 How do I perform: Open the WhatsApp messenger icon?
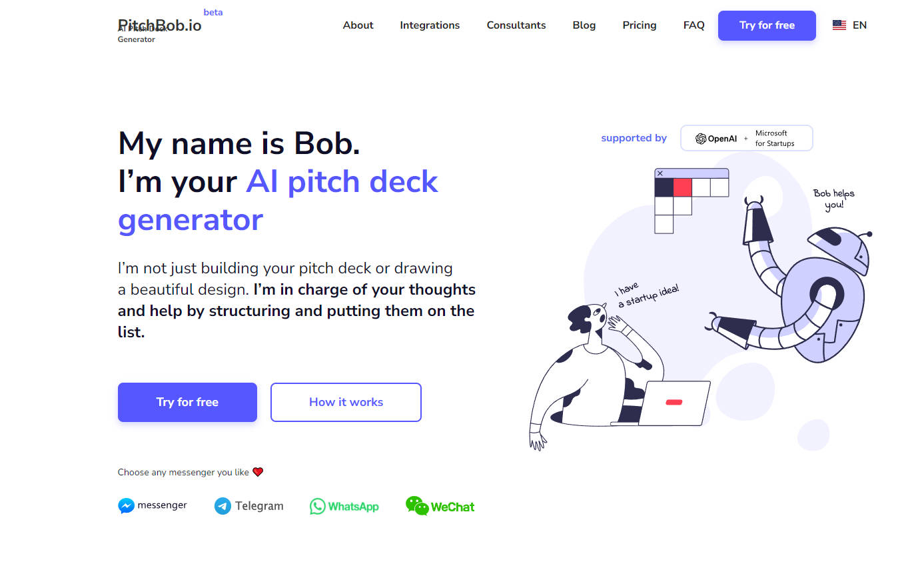pos(317,507)
